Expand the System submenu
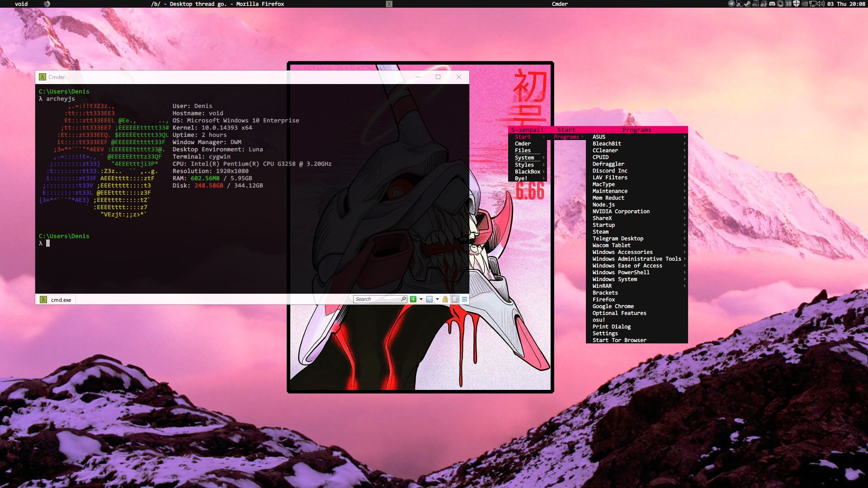 pyautogui.click(x=528, y=158)
